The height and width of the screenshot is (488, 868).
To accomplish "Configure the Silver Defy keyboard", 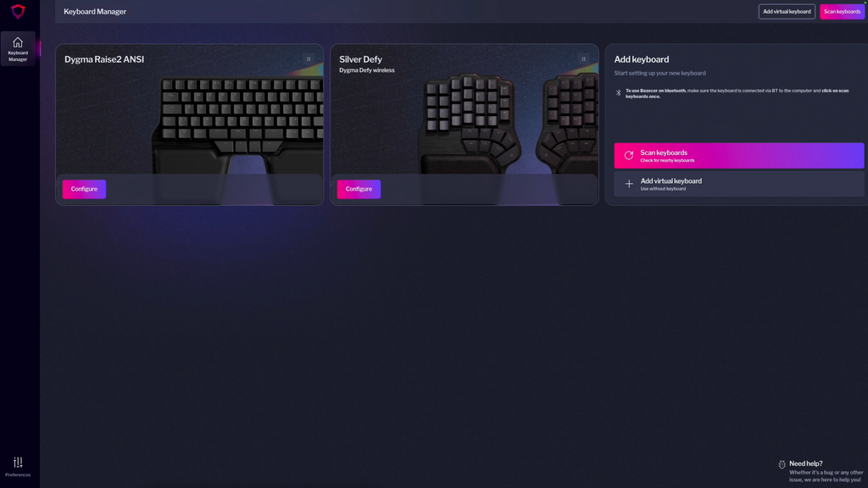I will click(x=359, y=189).
